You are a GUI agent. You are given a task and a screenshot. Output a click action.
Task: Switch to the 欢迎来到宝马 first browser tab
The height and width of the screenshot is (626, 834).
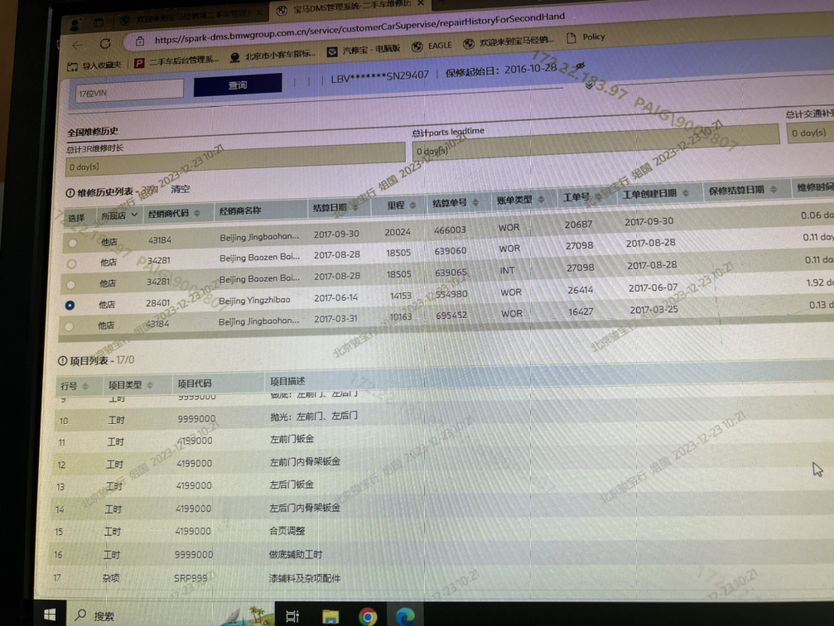(x=192, y=15)
